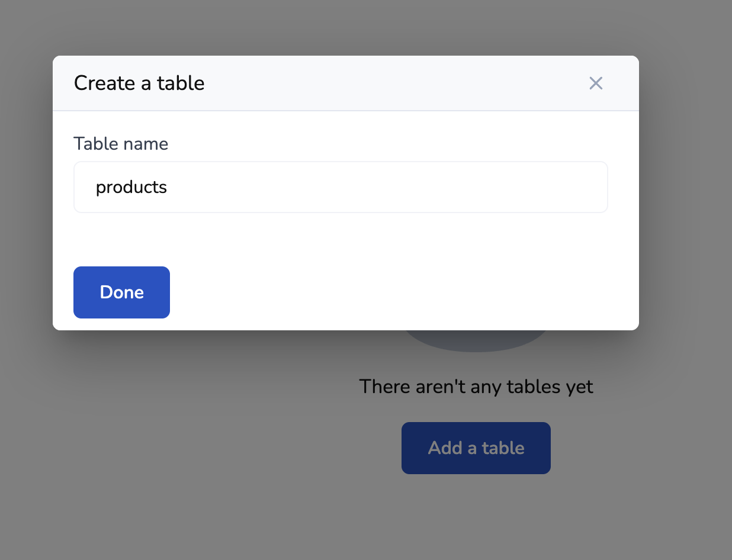Close the Create a table dialog
The height and width of the screenshot is (560, 732).
(596, 83)
